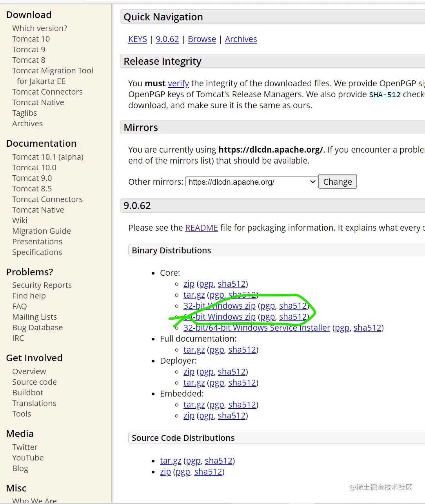Open sha512 for Core zip
This screenshot has height=504, width=425.
[x=232, y=284]
